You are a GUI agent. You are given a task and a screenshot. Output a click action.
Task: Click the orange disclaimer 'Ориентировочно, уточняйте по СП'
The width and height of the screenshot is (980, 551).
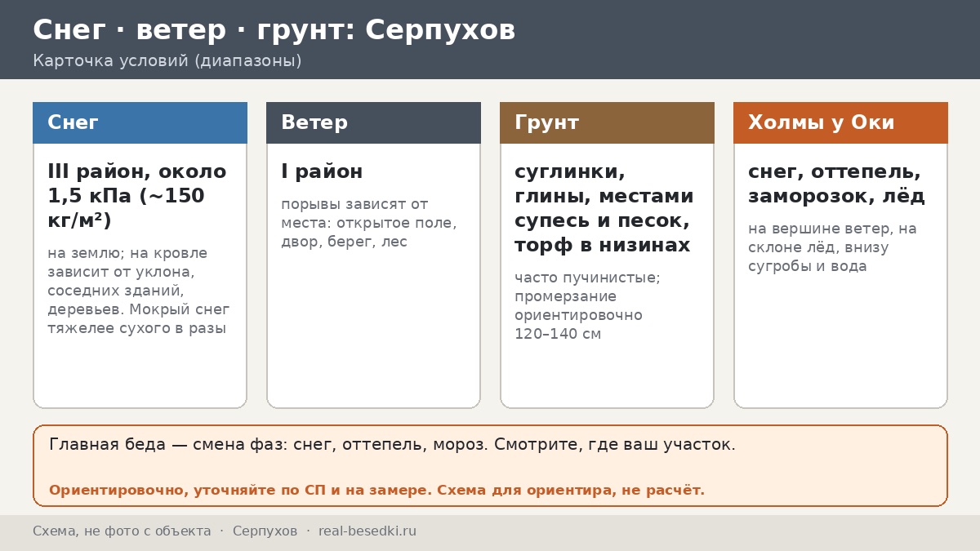click(376, 490)
